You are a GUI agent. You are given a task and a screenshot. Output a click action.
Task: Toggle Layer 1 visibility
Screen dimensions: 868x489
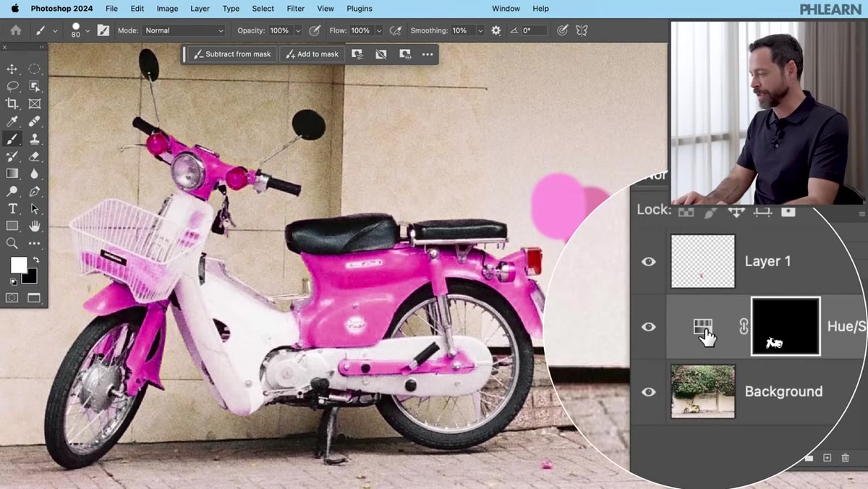(x=649, y=261)
